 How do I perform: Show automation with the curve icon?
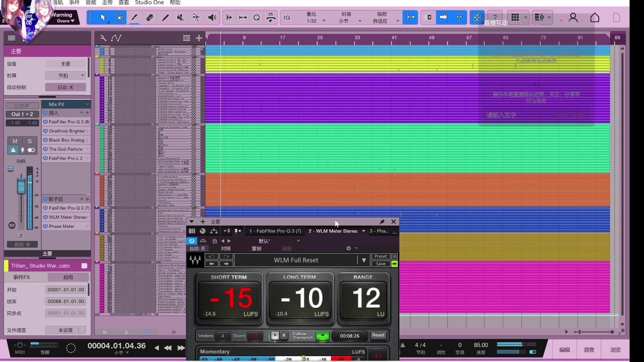click(116, 38)
